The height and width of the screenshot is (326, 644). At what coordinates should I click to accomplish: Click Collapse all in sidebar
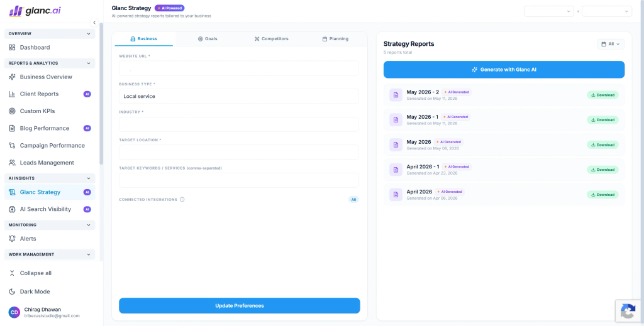pos(36,273)
